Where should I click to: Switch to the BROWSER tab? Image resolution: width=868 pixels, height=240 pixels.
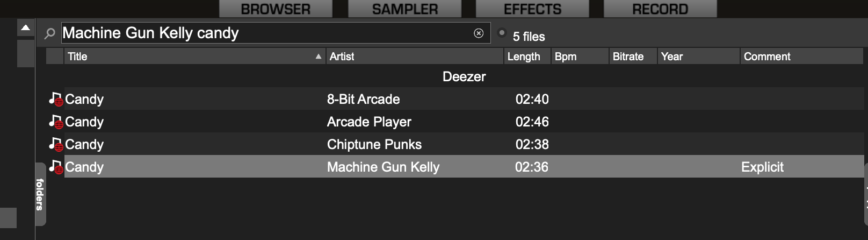pos(276,9)
